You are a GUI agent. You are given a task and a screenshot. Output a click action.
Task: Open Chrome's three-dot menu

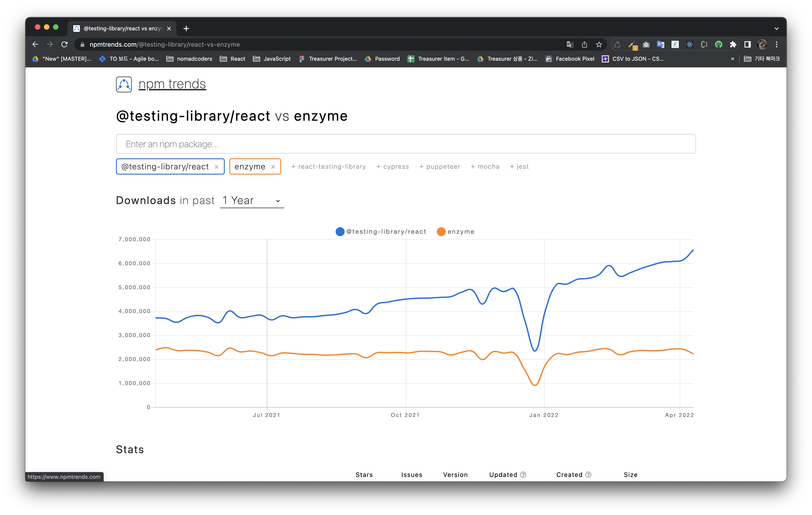coord(777,44)
